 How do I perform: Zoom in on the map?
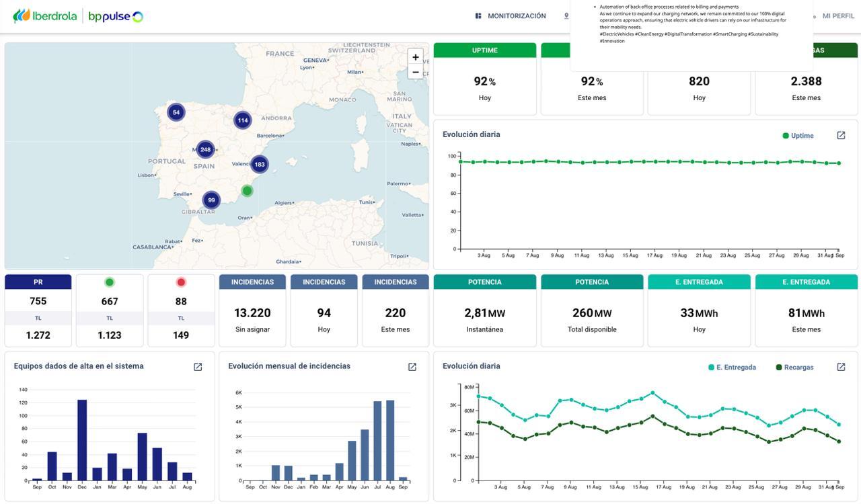(416, 58)
